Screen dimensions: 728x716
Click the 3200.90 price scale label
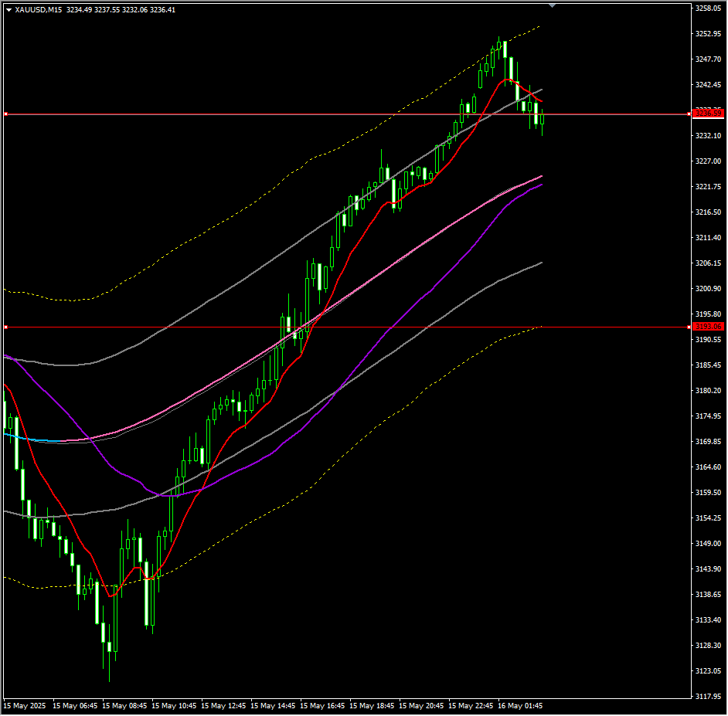(x=708, y=289)
